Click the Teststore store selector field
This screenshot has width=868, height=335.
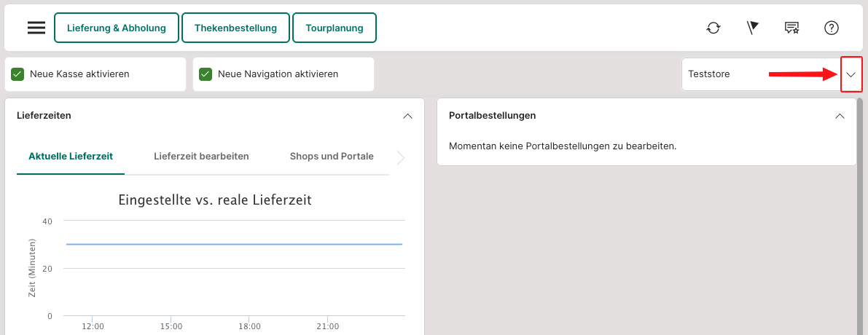click(758, 74)
